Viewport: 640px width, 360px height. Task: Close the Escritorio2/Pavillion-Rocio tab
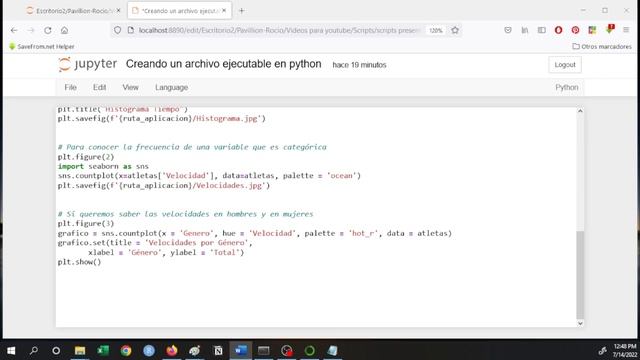coord(119,11)
